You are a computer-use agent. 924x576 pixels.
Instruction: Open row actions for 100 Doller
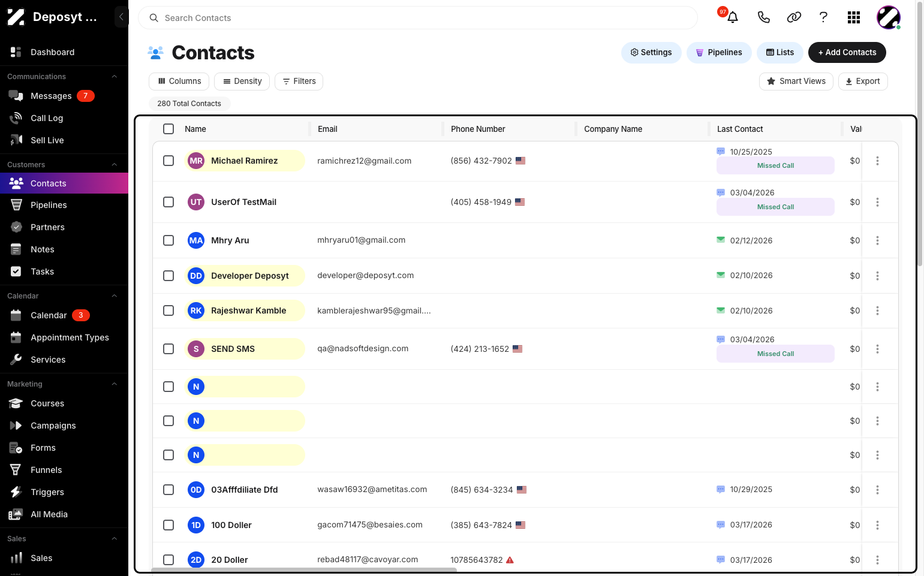pos(877,525)
